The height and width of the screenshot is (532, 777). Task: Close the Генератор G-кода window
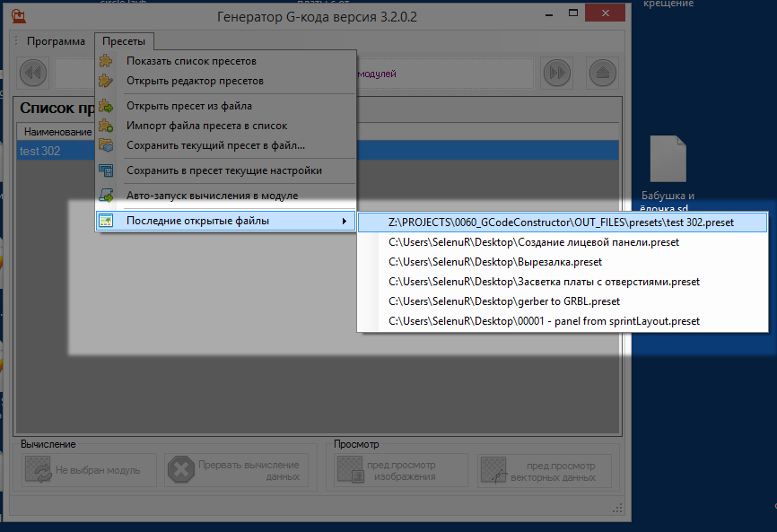(605, 13)
